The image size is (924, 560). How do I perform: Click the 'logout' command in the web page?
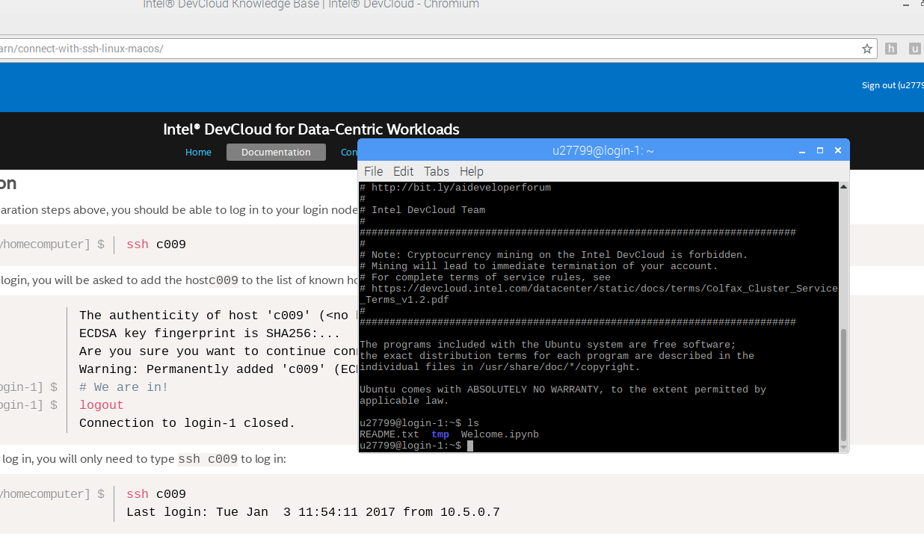click(101, 405)
